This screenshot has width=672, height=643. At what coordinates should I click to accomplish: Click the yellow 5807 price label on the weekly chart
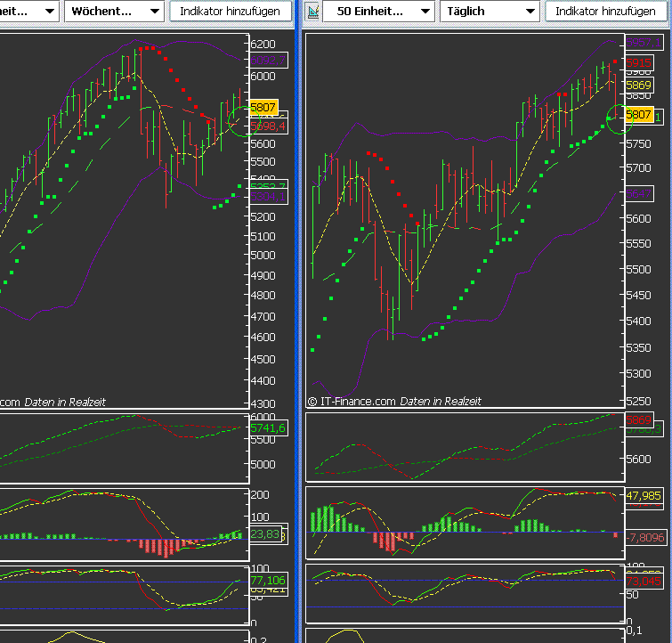point(263,107)
